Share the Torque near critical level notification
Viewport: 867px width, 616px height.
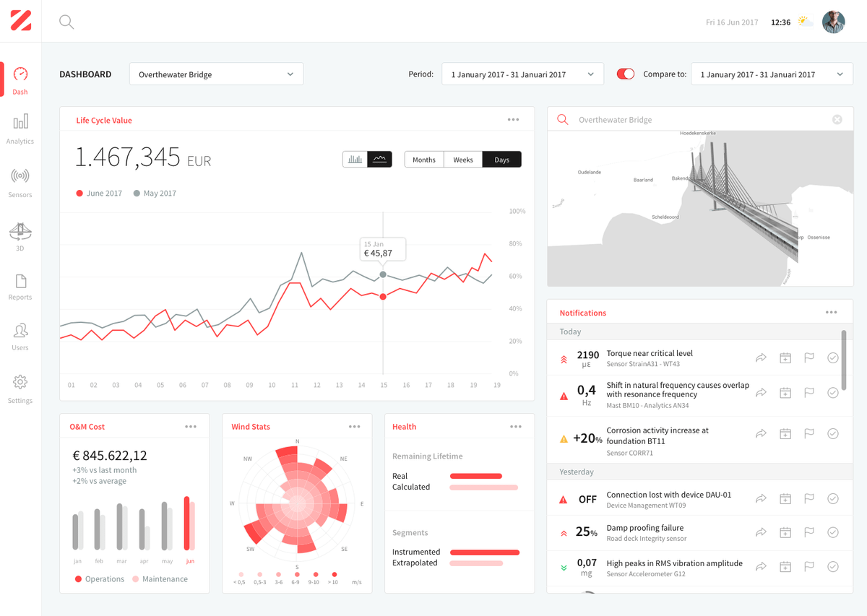(x=761, y=357)
